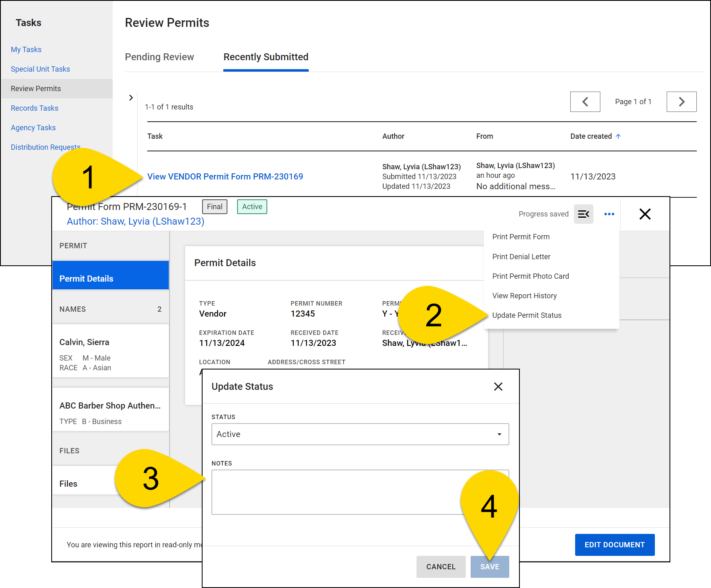The image size is (711, 588).
Task: Go to next results page arrow
Action: [x=681, y=102]
